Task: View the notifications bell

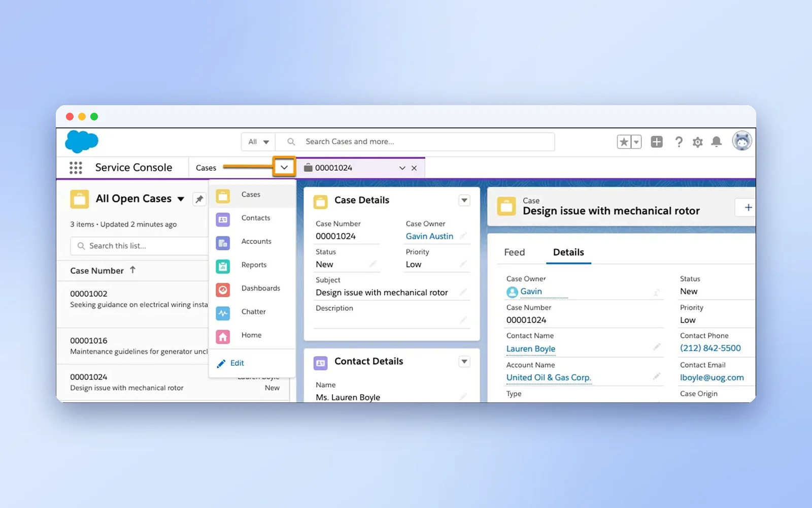Action: (717, 142)
